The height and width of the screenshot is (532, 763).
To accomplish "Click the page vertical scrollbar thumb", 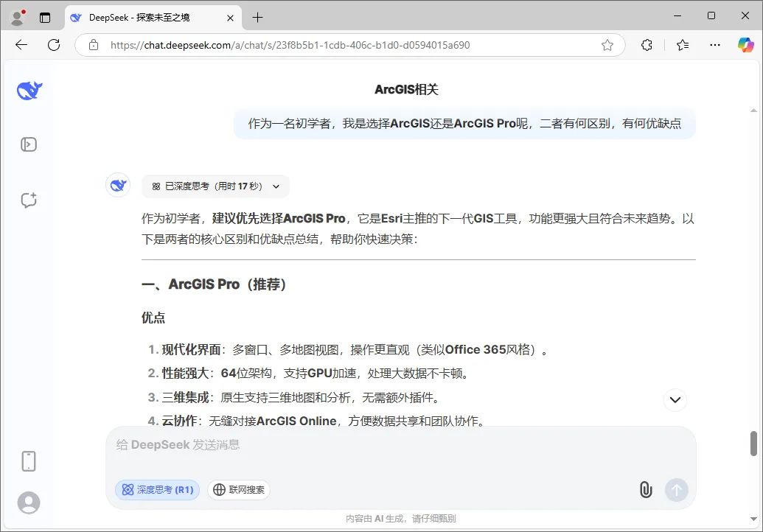I will click(x=753, y=443).
